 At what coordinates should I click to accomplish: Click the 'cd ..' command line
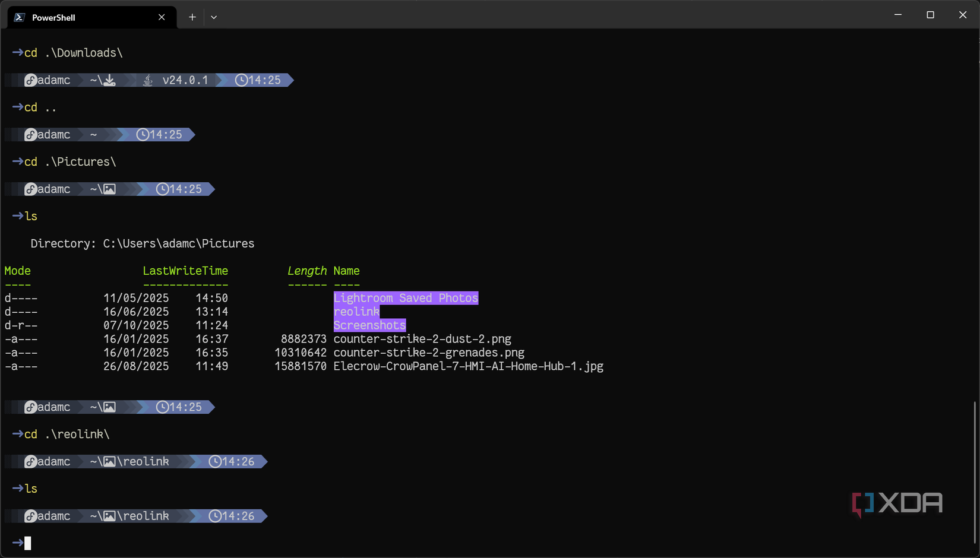pos(40,107)
